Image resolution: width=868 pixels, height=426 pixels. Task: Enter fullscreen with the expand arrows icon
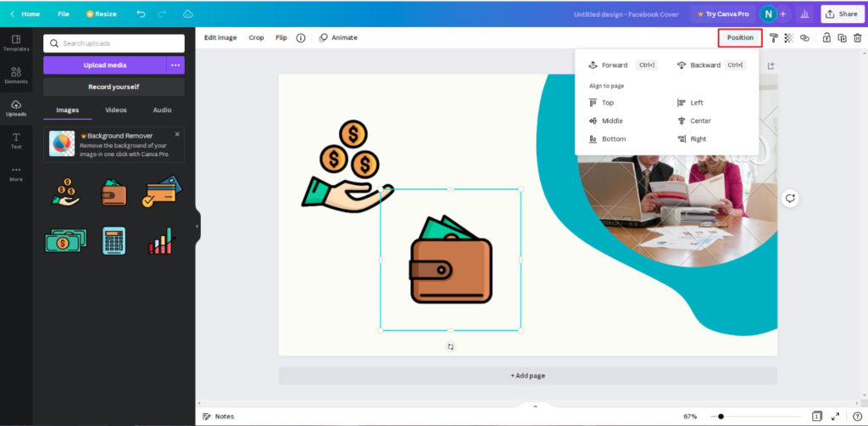837,417
